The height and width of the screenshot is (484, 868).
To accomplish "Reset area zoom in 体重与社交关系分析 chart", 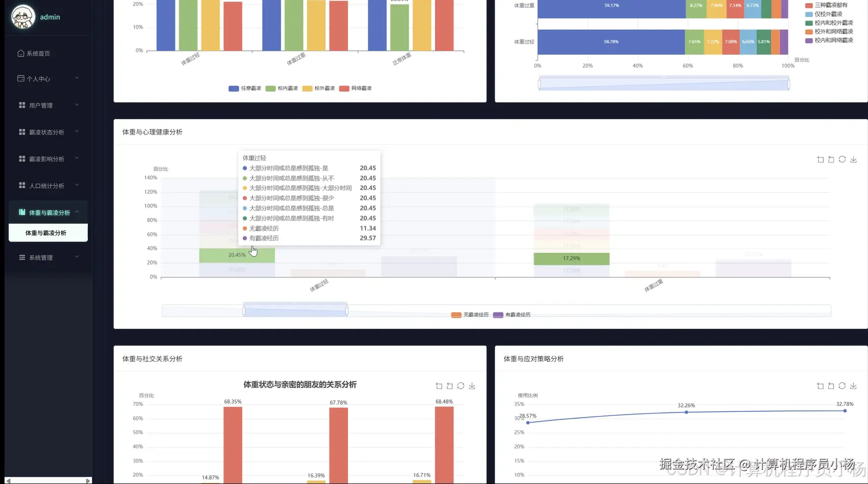I will pyautogui.click(x=450, y=386).
